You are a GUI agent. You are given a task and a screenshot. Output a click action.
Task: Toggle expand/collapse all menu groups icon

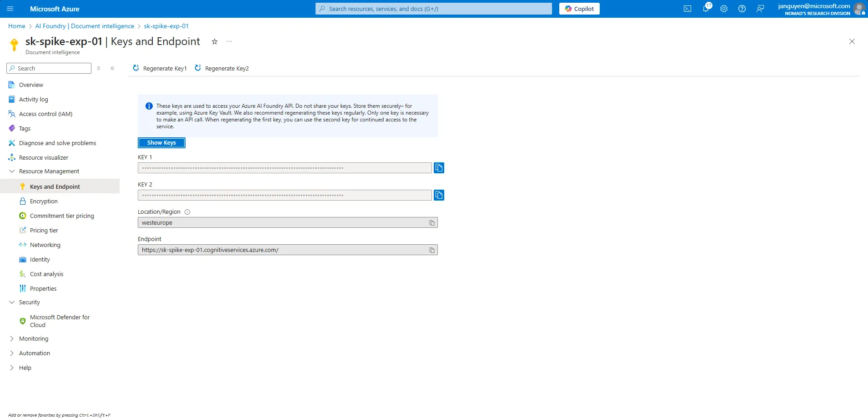pos(99,68)
